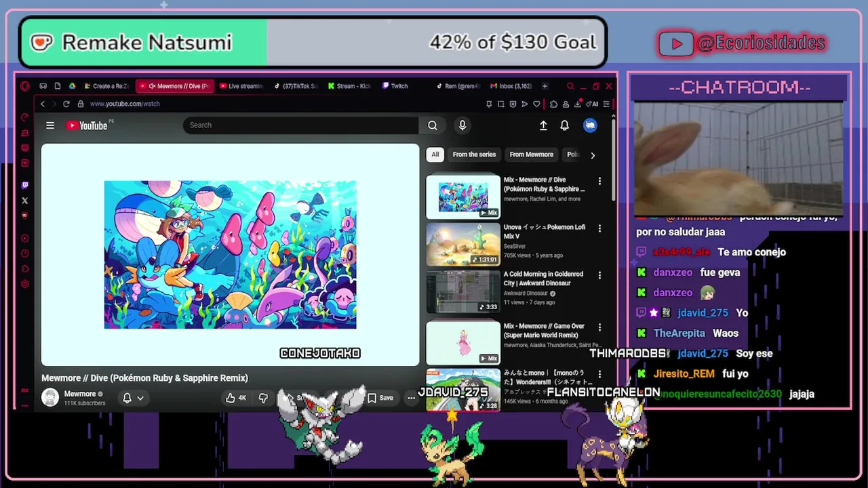Select From Mewmore filter chip
Image resolution: width=868 pixels, height=488 pixels.
pyautogui.click(x=532, y=155)
